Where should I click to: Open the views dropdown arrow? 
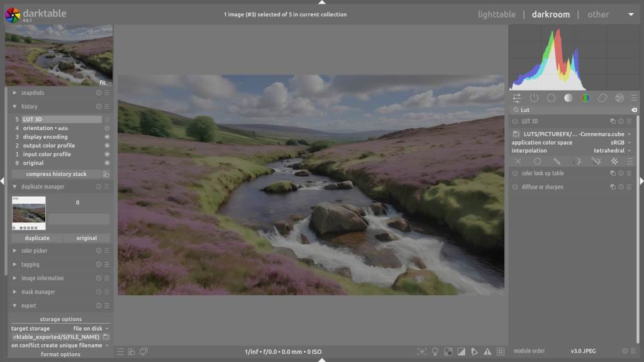(x=631, y=14)
